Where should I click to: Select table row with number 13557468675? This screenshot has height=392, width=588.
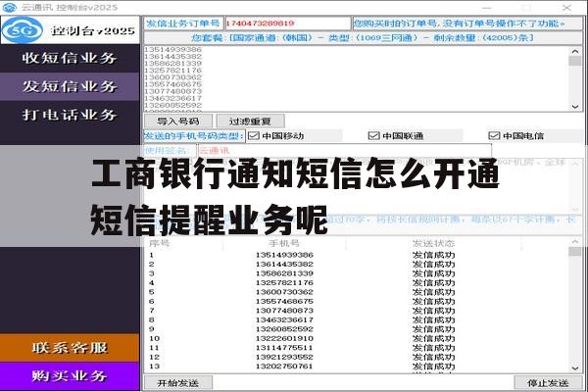[357, 301]
